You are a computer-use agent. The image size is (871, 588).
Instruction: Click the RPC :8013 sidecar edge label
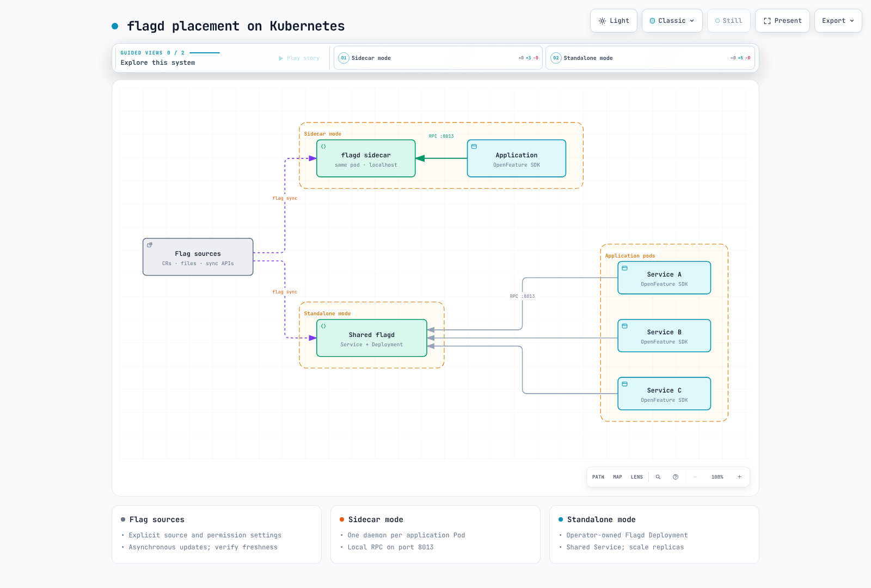pyautogui.click(x=441, y=136)
